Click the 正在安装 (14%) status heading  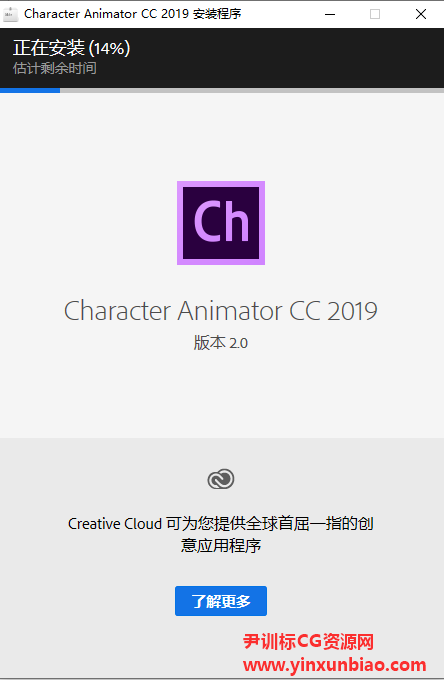(x=72, y=48)
